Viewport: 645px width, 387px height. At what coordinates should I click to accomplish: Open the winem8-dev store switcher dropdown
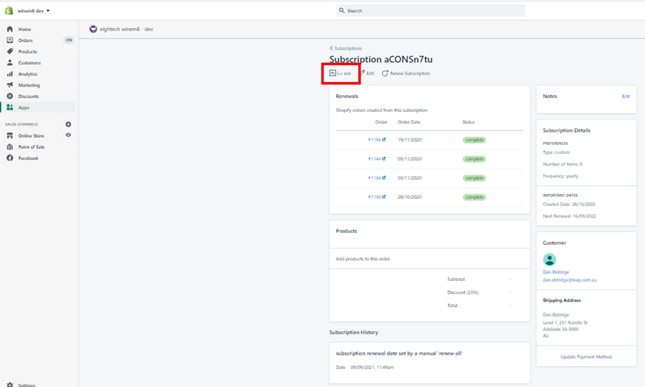[33, 11]
